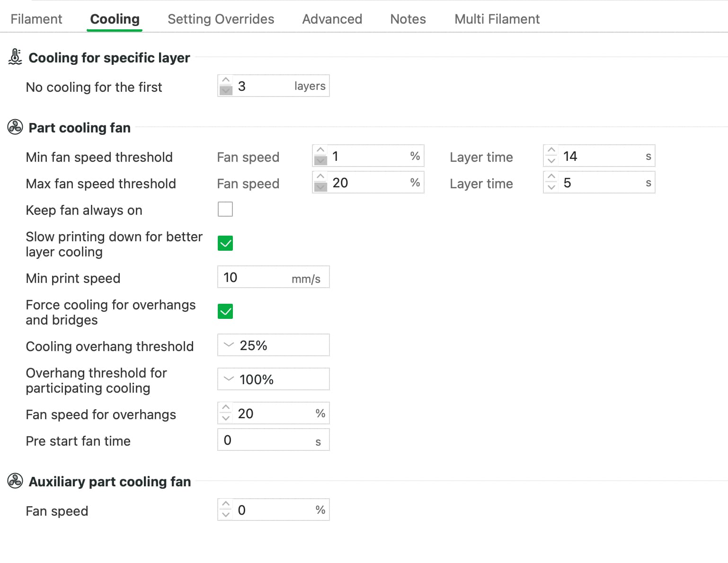Image resolution: width=728 pixels, height=563 pixels.
Task: Open the Advanced tab
Action: click(332, 19)
